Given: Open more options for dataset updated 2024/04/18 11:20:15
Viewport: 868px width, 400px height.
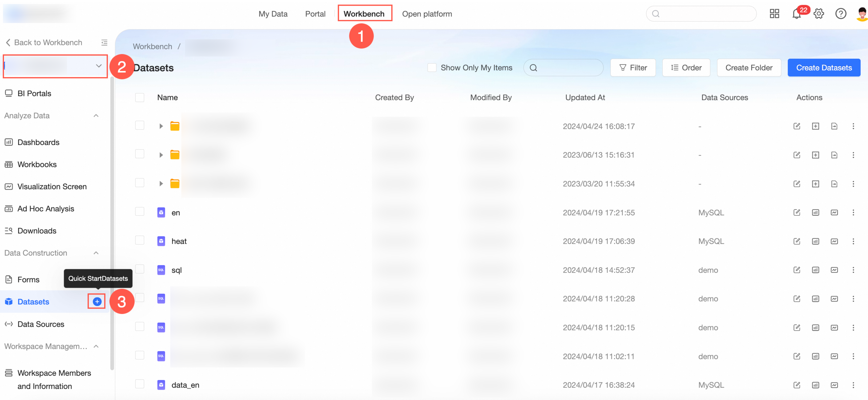Looking at the screenshot, I should pyautogui.click(x=853, y=327).
